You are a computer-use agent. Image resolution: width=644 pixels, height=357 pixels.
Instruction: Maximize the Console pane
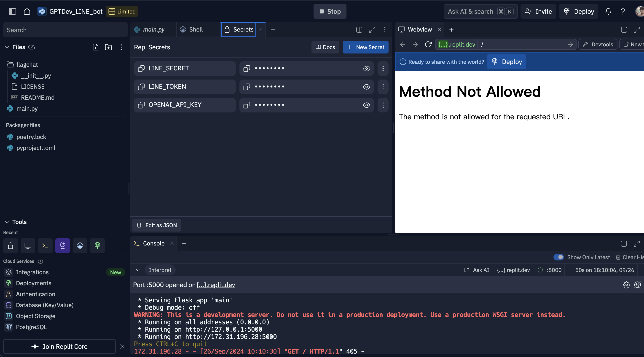pyautogui.click(x=636, y=244)
